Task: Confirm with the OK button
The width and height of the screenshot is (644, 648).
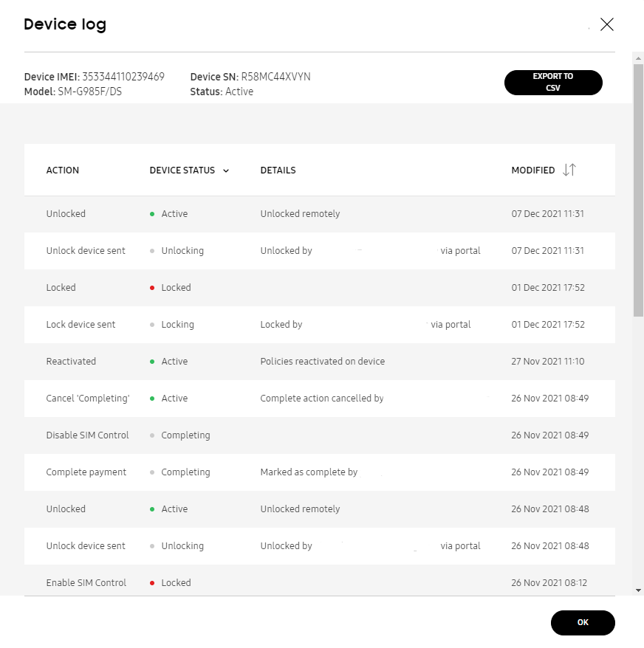Action: [x=583, y=622]
